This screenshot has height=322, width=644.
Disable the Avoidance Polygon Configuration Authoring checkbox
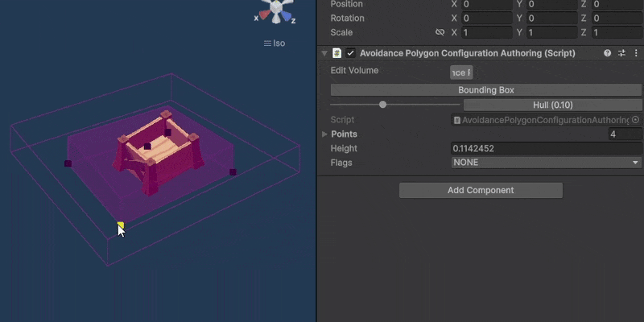pos(350,53)
